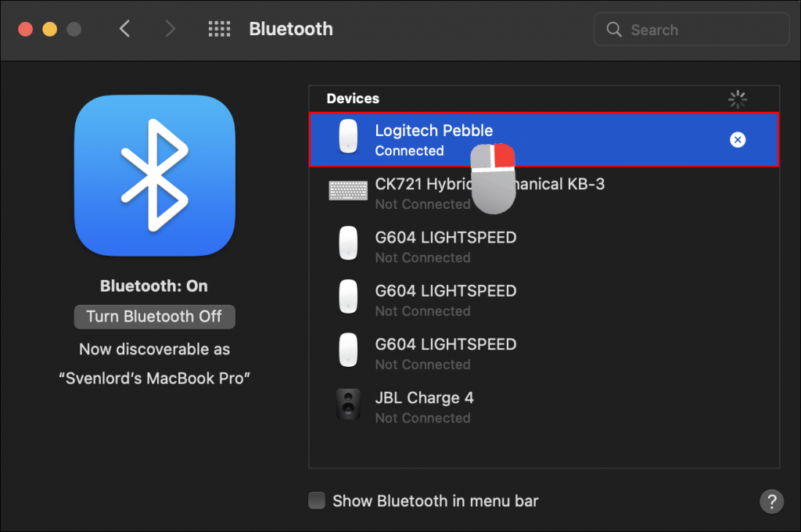Click the magnifying glass search icon
Viewport: 801px width, 532px height.
(615, 29)
